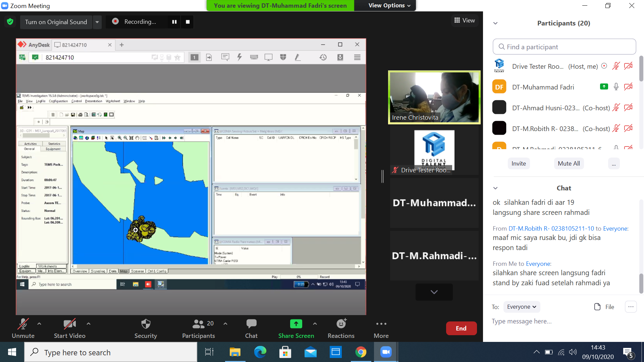Pause the Zoom recording

(x=174, y=22)
